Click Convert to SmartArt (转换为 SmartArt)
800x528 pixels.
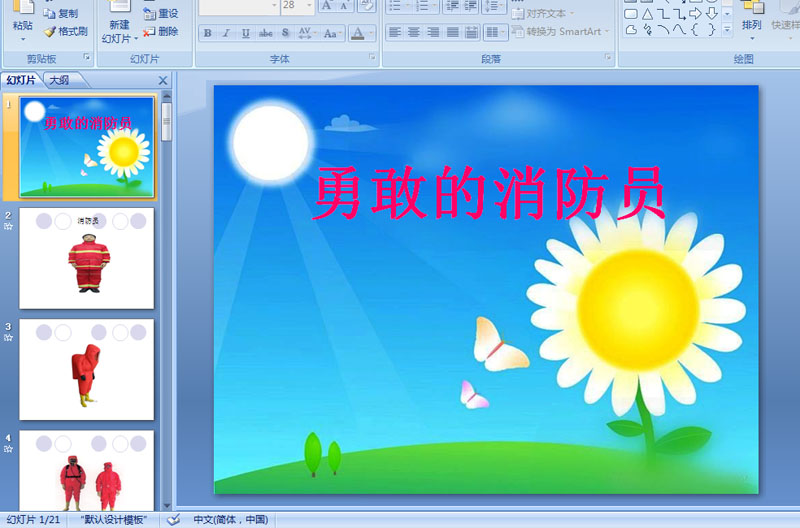[x=560, y=32]
